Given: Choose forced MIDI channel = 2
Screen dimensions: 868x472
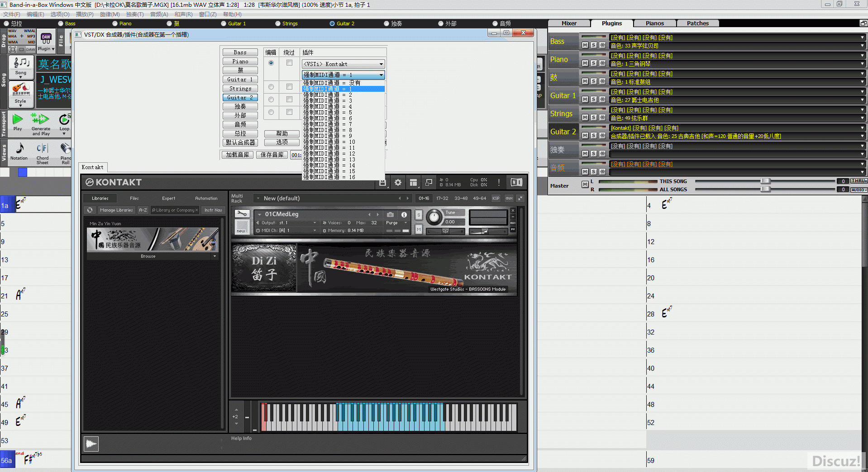Looking at the screenshot, I should (343, 95).
